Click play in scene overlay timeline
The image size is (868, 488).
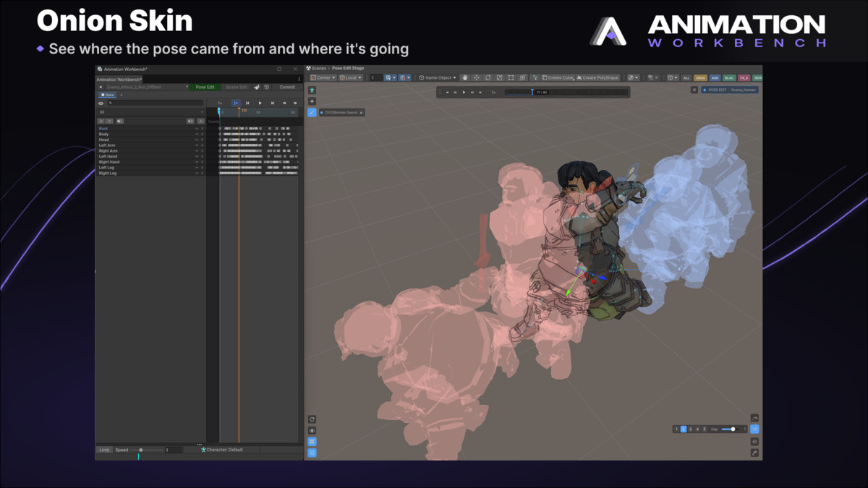click(x=464, y=93)
